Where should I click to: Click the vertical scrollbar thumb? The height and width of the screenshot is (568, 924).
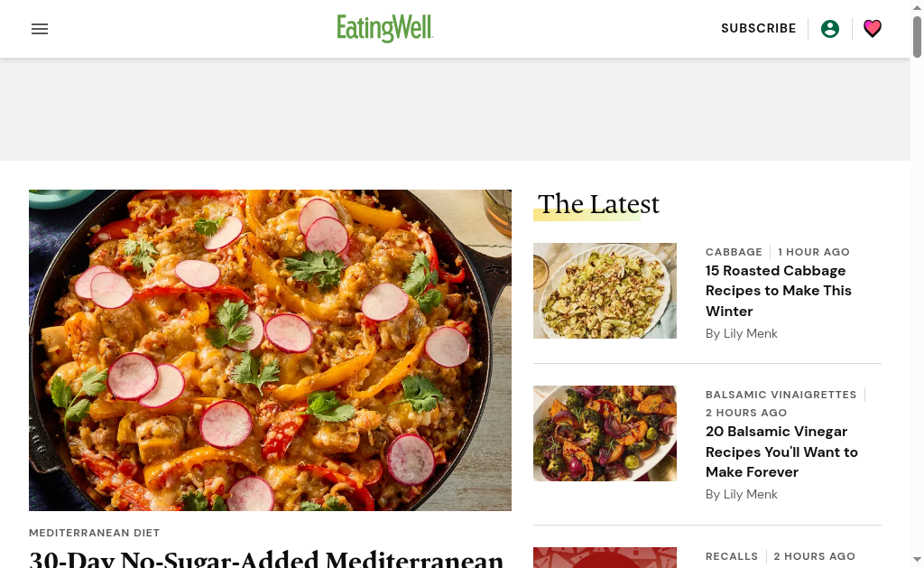(917, 37)
